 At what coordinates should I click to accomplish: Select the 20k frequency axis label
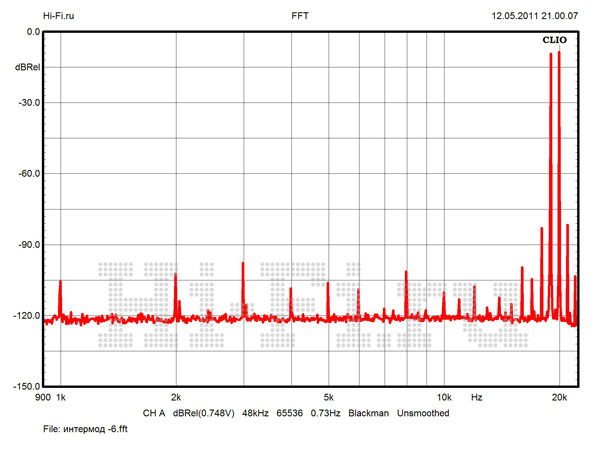[x=559, y=398]
